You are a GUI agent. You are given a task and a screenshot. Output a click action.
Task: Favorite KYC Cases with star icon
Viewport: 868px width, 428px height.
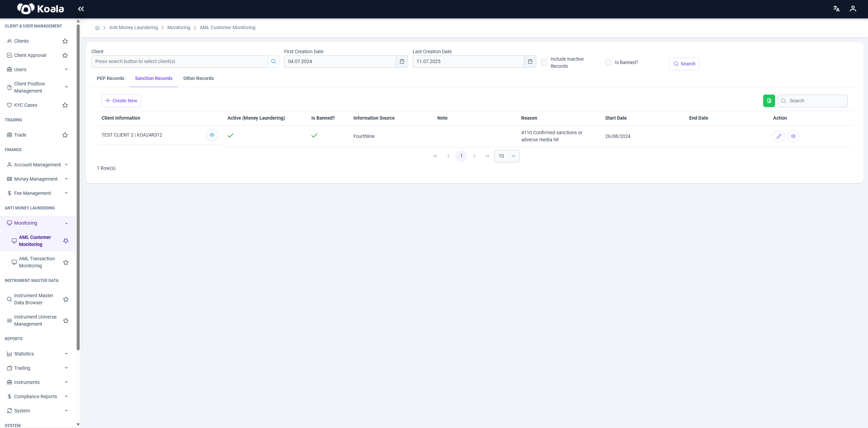[65, 105]
